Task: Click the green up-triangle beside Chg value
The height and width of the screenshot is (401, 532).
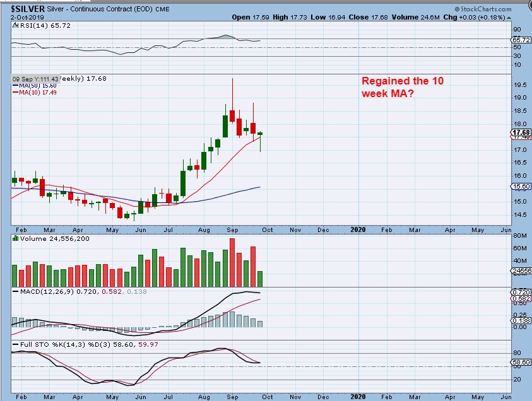Action: (x=509, y=18)
